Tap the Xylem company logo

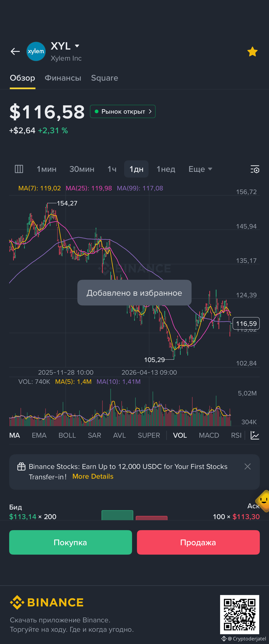pyautogui.click(x=36, y=51)
